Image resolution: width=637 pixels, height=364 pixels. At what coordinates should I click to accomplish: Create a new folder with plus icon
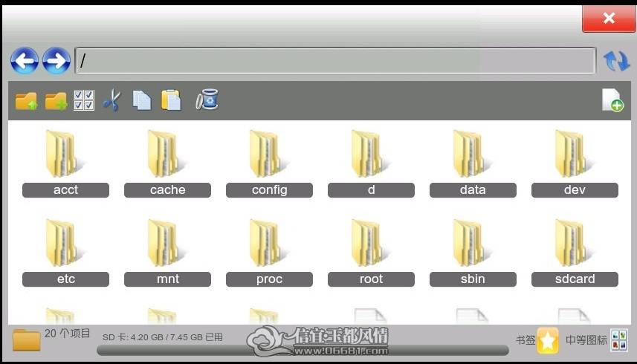click(x=56, y=100)
